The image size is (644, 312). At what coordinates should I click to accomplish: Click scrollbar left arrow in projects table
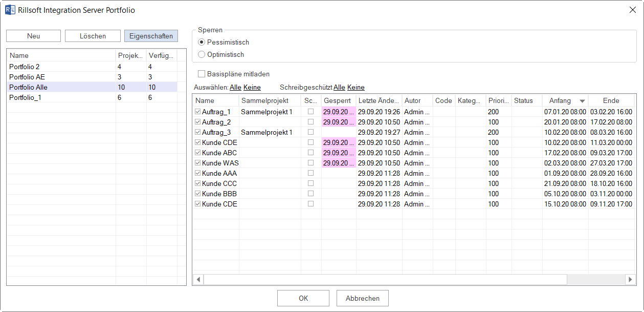pos(198,279)
